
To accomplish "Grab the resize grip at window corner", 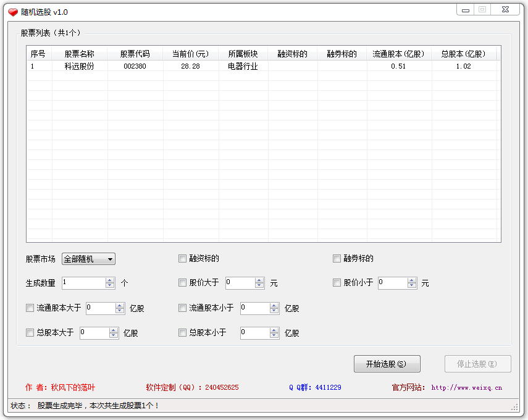I will [514, 407].
